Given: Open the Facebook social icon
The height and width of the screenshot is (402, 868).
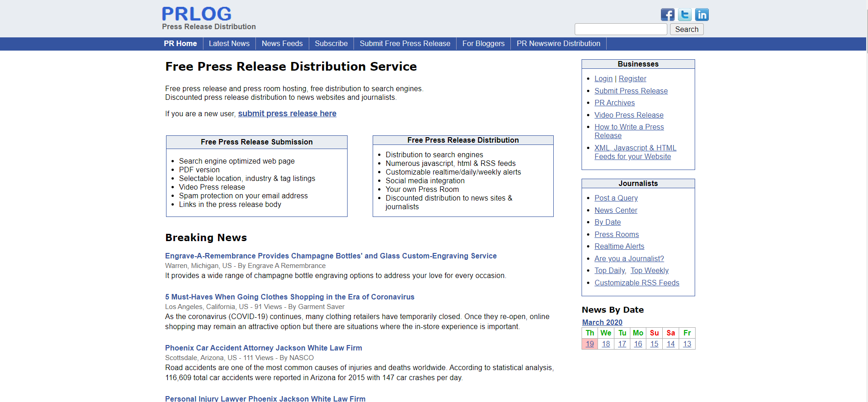Looking at the screenshot, I should click(667, 15).
